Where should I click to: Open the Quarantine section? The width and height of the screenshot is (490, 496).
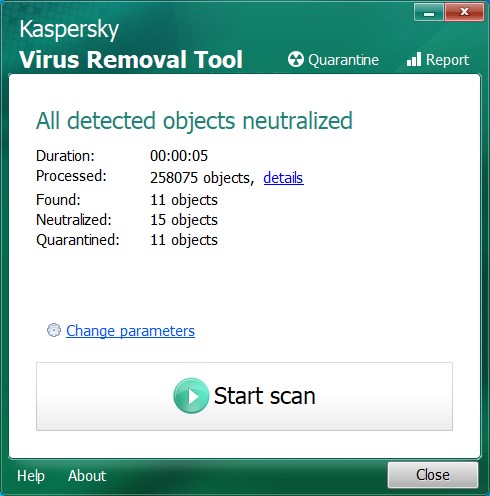point(333,60)
